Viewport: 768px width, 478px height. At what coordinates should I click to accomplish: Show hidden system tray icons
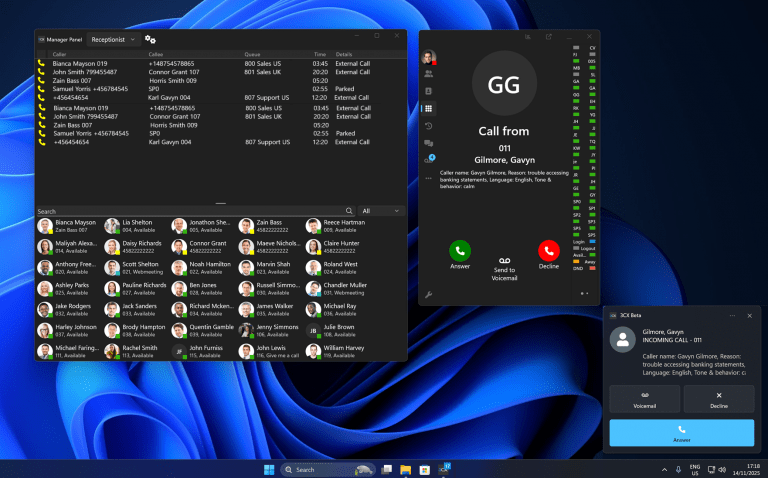click(x=665, y=469)
